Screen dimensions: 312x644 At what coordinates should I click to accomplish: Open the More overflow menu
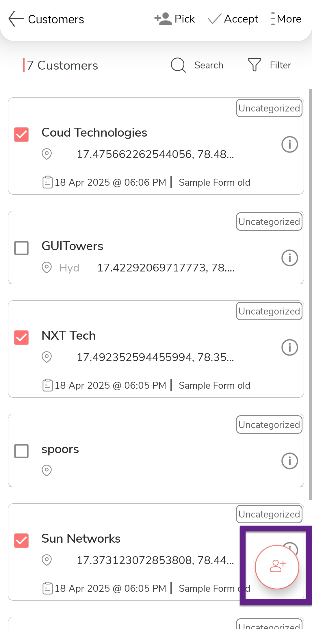[x=286, y=19]
